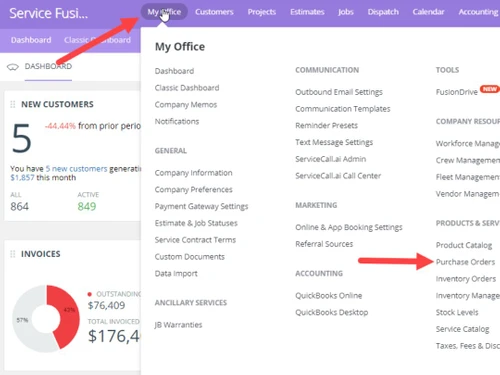Image resolution: width=500 pixels, height=375 pixels.
Task: Open JB Warranties
Action: click(x=178, y=325)
